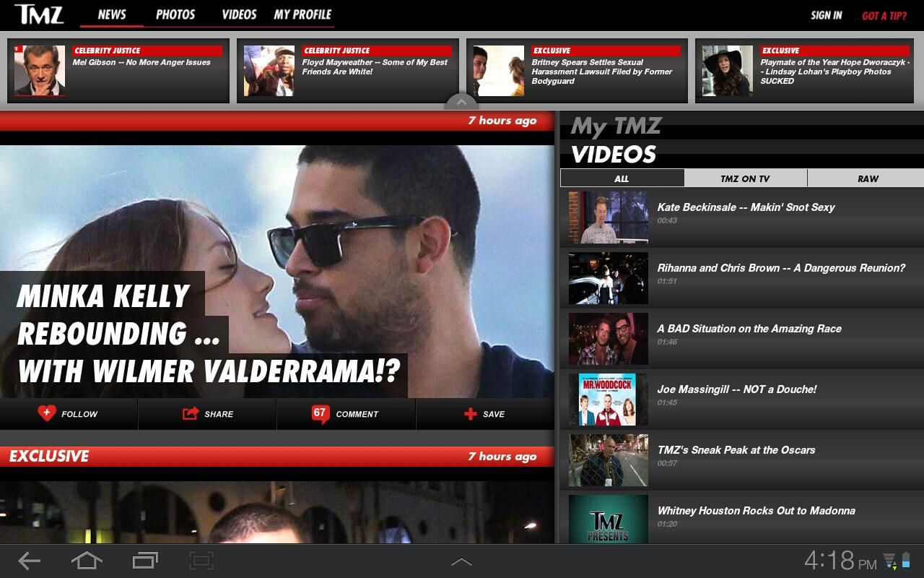Viewport: 924px width, 578px height.
Task: Switch to the Photos tab
Action: pyautogui.click(x=175, y=14)
